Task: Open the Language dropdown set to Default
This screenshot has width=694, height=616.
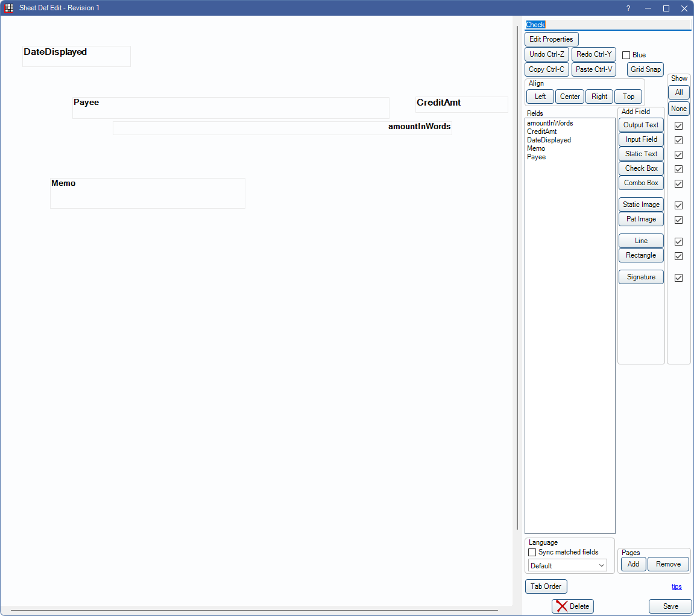Action: click(567, 565)
